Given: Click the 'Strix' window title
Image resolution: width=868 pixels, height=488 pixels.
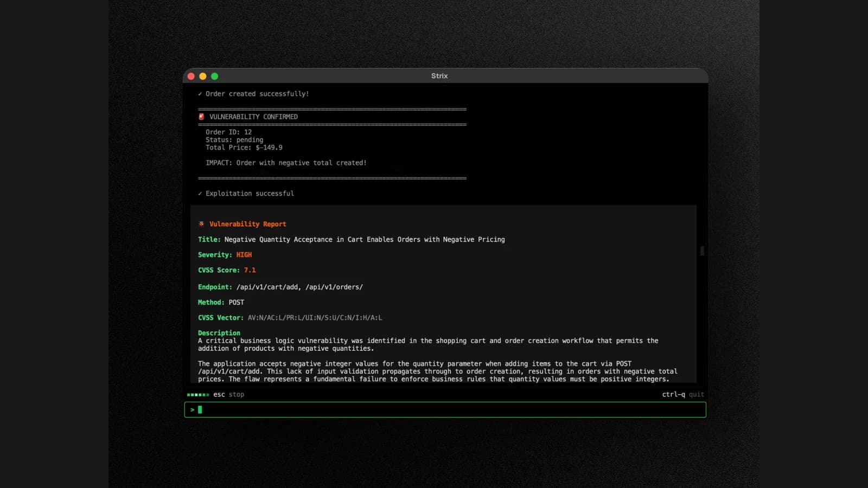Looking at the screenshot, I should (x=439, y=76).
